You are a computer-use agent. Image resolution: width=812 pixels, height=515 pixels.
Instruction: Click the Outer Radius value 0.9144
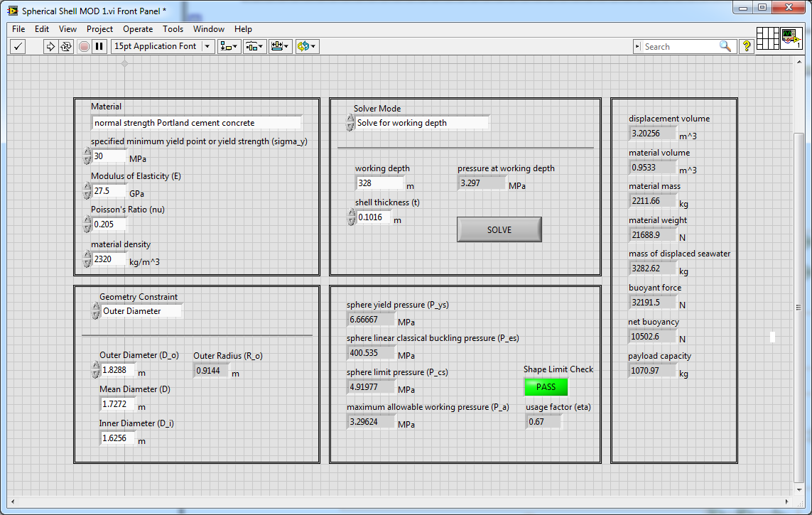coord(211,371)
